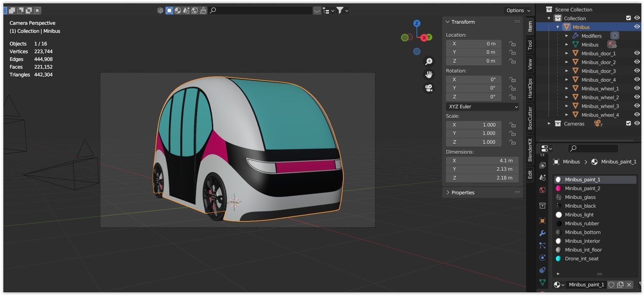
Task: Click the red X axis on gizmo
Action: 424,38
